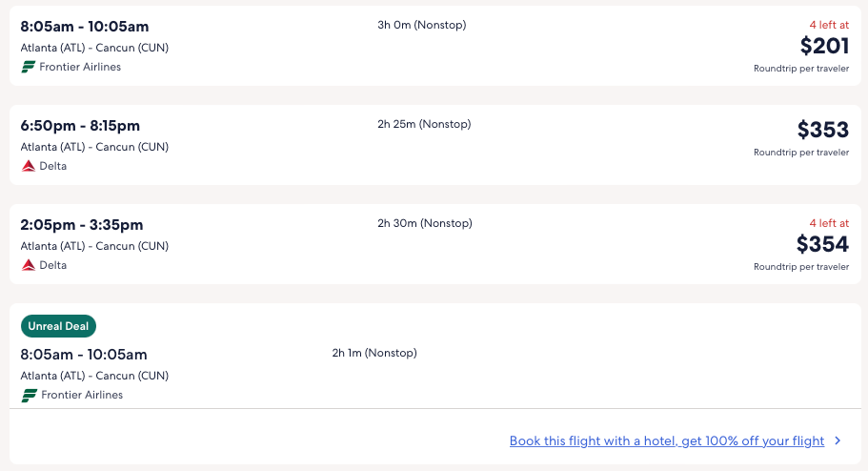Select the $353 Delta flight price
The height and width of the screenshot is (471, 868).
pyautogui.click(x=823, y=130)
